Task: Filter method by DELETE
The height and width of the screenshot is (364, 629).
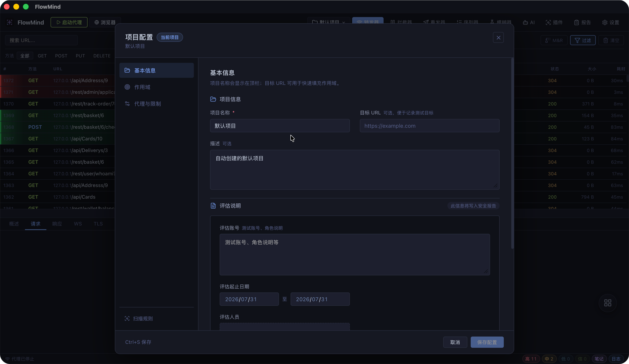Action: [102, 56]
